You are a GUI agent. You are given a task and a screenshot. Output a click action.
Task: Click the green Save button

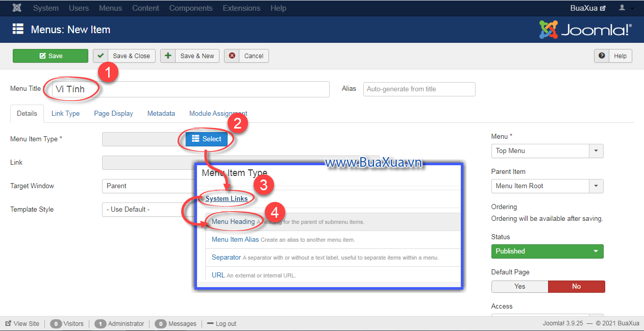51,56
